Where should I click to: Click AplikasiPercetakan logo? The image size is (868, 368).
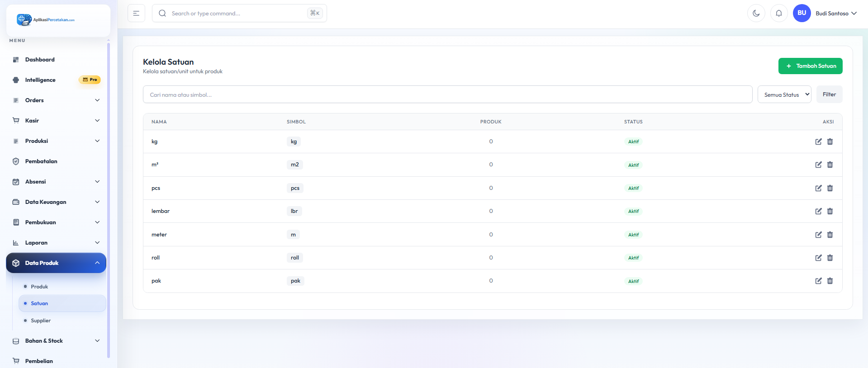click(x=46, y=19)
